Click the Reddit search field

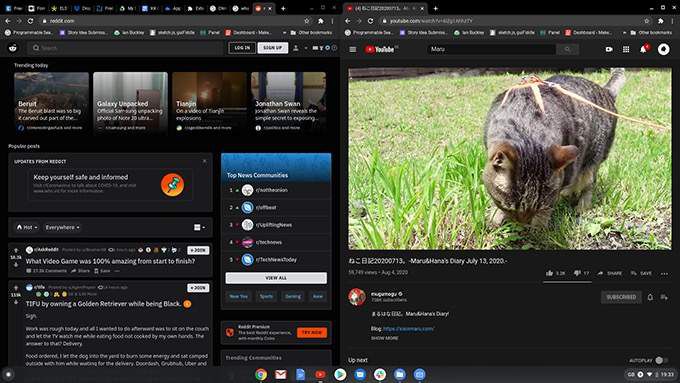[x=126, y=48]
